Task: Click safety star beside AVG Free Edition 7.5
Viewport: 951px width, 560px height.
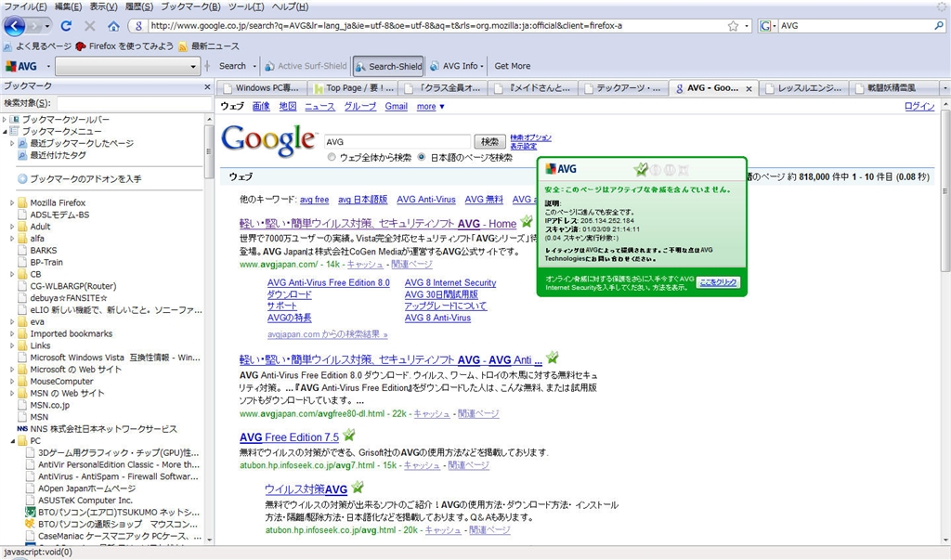Action: (349, 435)
